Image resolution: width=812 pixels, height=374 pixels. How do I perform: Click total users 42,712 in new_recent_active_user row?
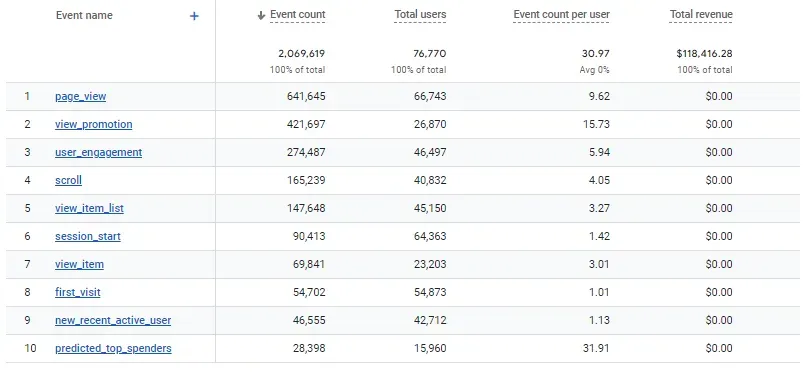click(x=430, y=320)
